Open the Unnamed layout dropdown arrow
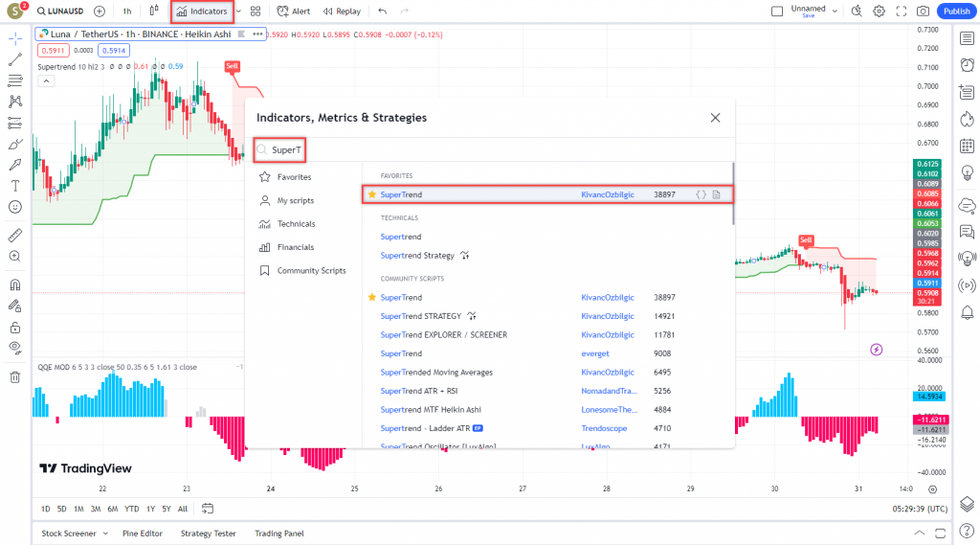980x545 pixels. coord(835,11)
